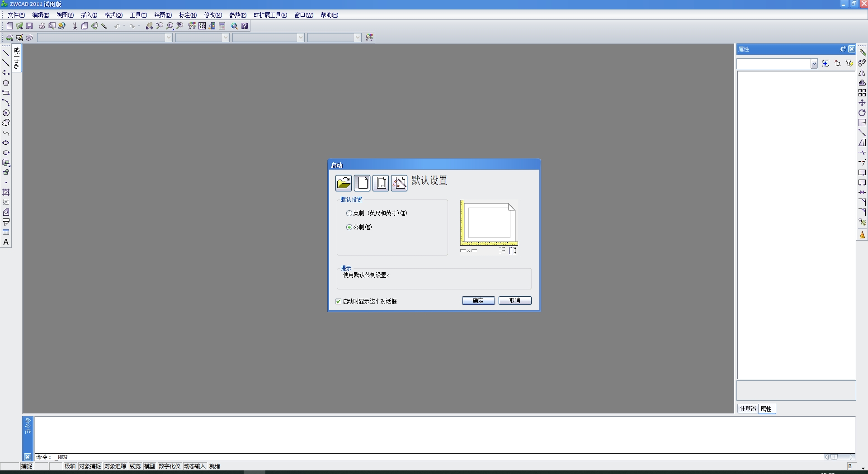Open the 绘图 menu
868x474 pixels.
[163, 15]
